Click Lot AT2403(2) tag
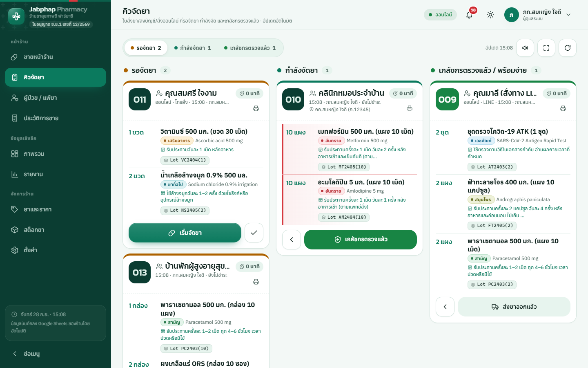This screenshot has height=368, width=588. [x=492, y=167]
